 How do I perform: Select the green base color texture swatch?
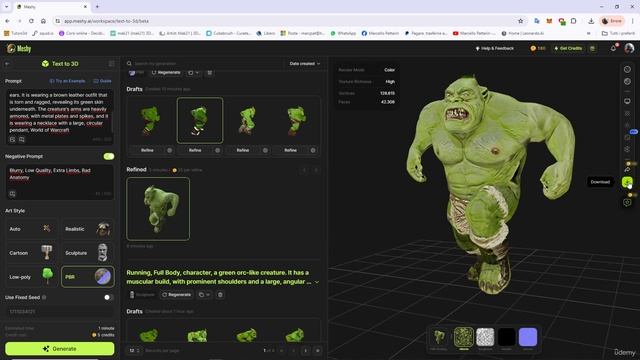[x=464, y=337]
